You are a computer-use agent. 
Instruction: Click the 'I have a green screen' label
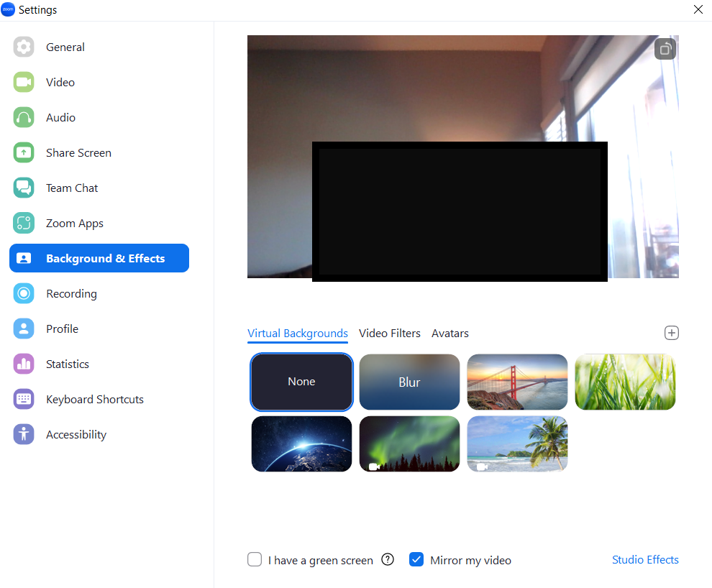tap(321, 561)
